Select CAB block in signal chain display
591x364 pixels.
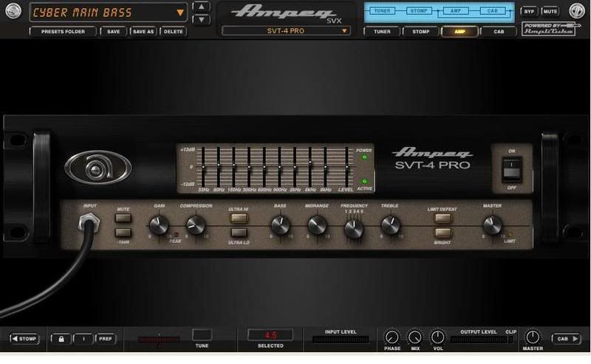492,11
